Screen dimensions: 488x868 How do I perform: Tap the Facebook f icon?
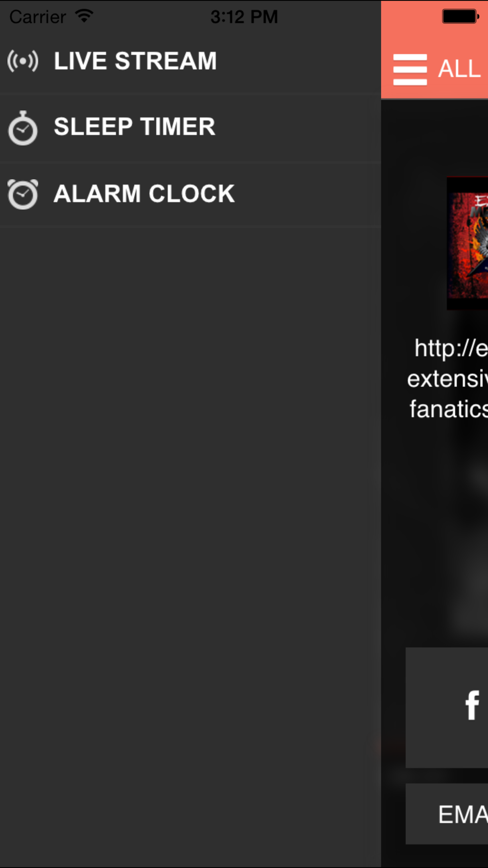(x=472, y=705)
